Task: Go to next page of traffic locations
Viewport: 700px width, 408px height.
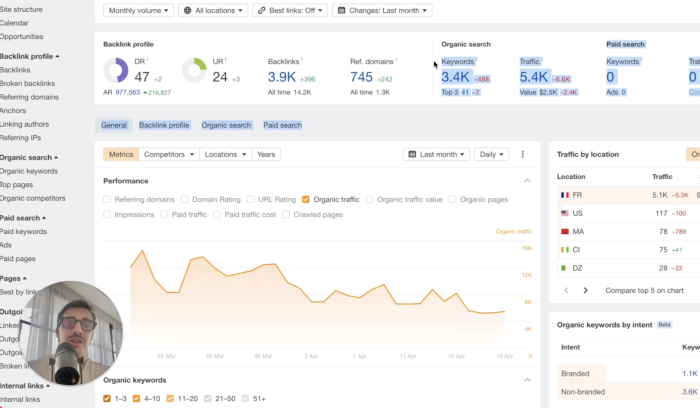Action: tap(586, 290)
